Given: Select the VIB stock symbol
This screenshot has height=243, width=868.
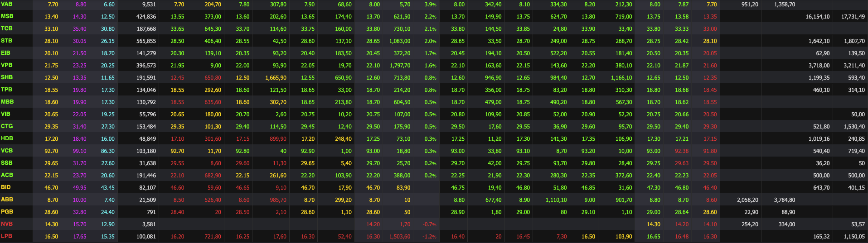Looking at the screenshot, I should point(6,114).
